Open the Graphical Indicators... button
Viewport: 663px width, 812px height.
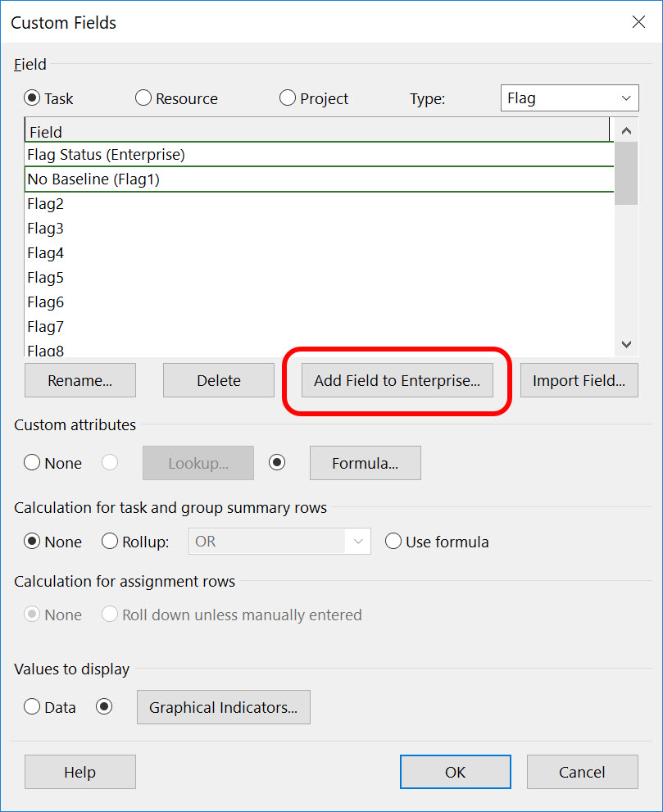tap(223, 707)
